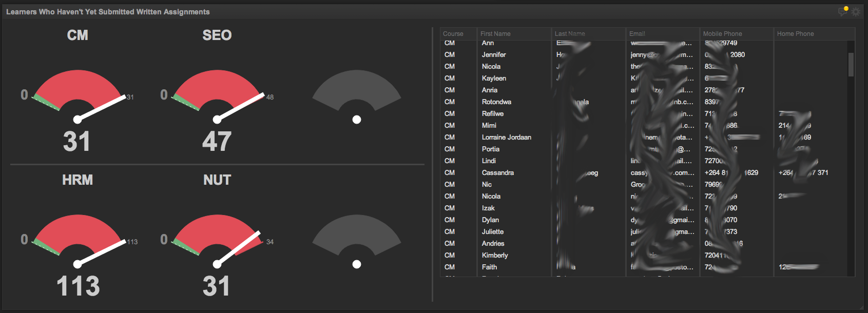The image size is (868, 313).
Task: Sort table by Course column header
Action: pyautogui.click(x=458, y=34)
